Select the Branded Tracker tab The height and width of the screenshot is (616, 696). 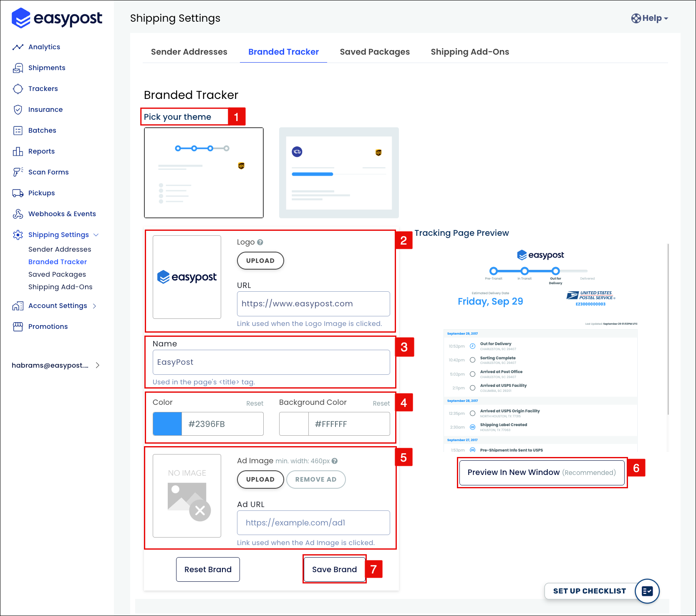point(283,52)
